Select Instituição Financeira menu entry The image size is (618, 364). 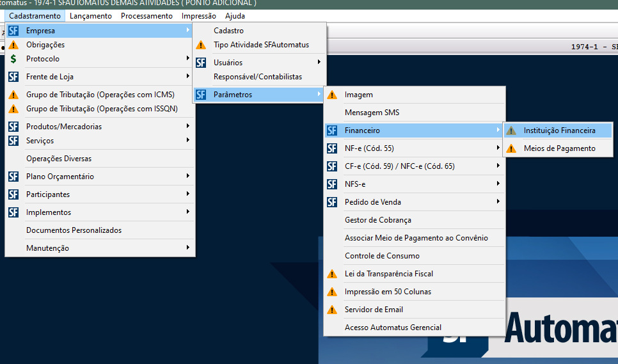click(559, 131)
